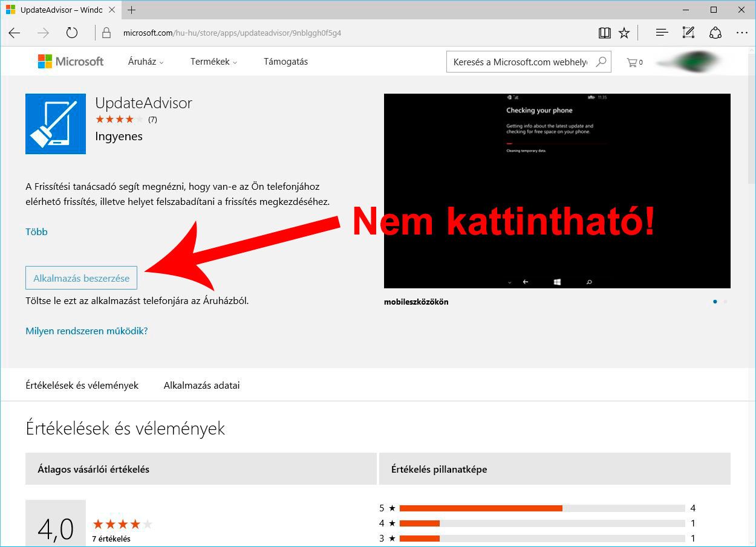Click the (7) review count next to stars
Viewport: 756px width, 547px height.
click(x=152, y=120)
